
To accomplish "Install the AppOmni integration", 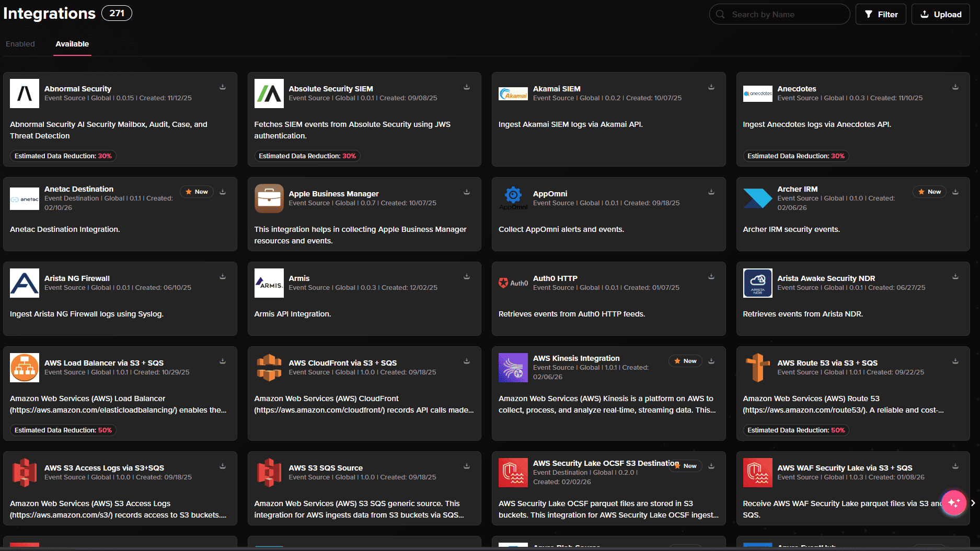I will (711, 192).
